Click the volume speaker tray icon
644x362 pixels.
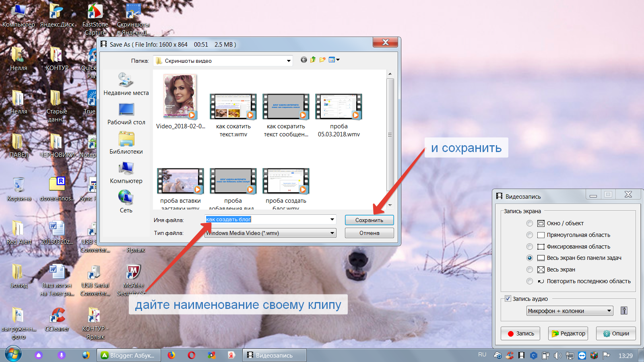[557, 356]
